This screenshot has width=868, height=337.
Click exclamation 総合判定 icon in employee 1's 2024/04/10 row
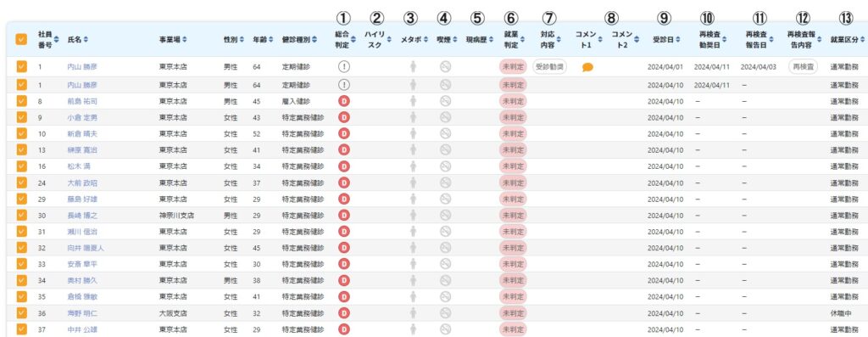(344, 85)
